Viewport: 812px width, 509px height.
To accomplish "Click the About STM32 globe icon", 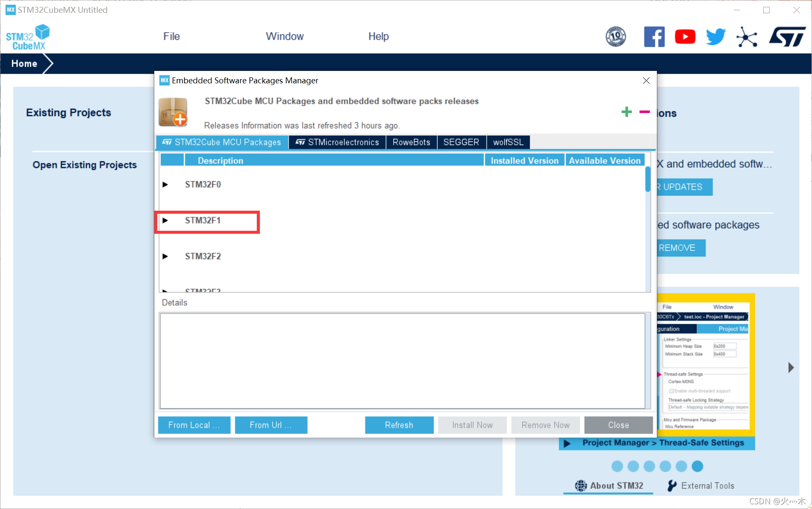I will pyautogui.click(x=581, y=485).
